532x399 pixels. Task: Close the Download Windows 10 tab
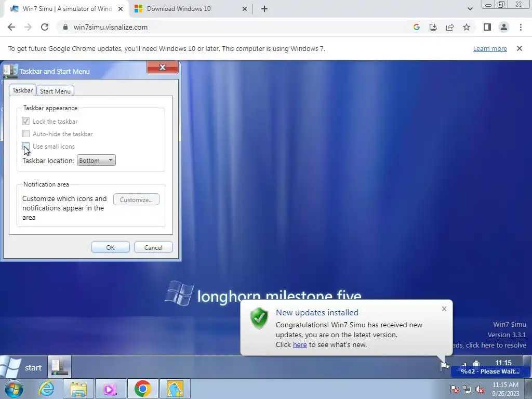click(x=245, y=9)
